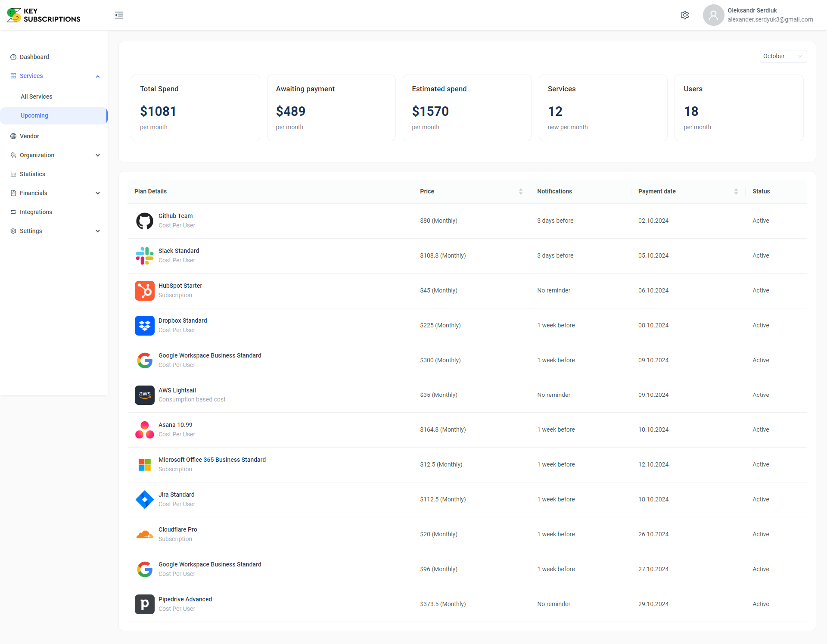This screenshot has width=827, height=644.
Task: Sort table by Payment date arrows
Action: (736, 192)
